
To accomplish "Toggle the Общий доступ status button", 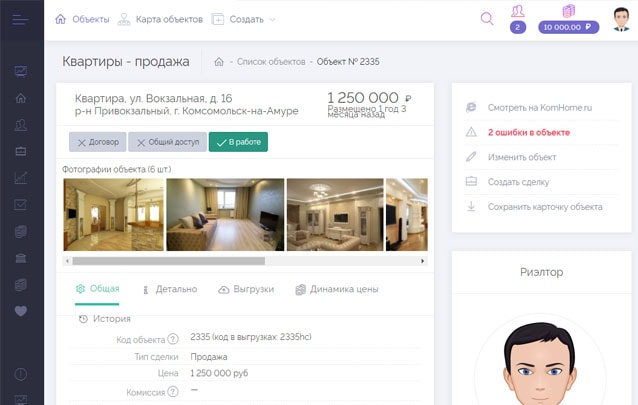I will pyautogui.click(x=167, y=142).
